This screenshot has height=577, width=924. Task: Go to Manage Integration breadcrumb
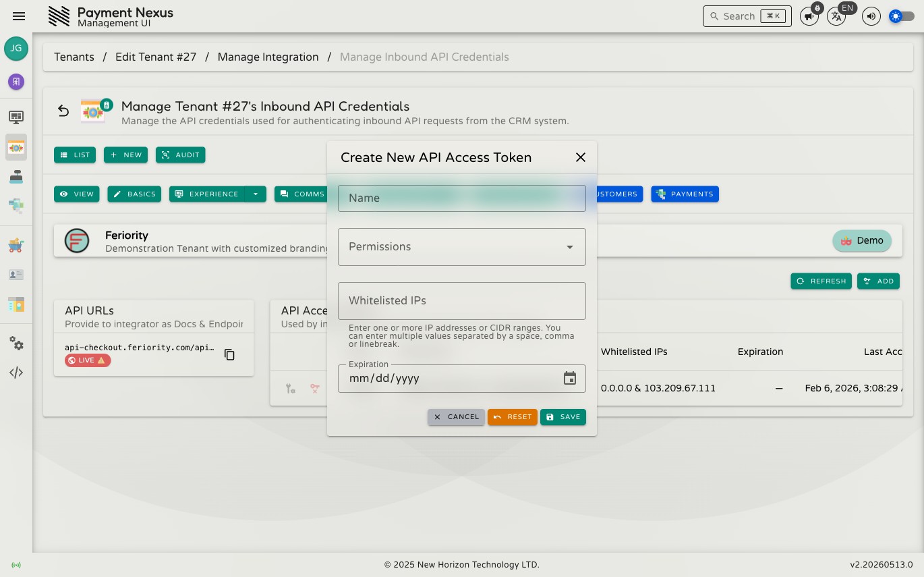coord(268,57)
